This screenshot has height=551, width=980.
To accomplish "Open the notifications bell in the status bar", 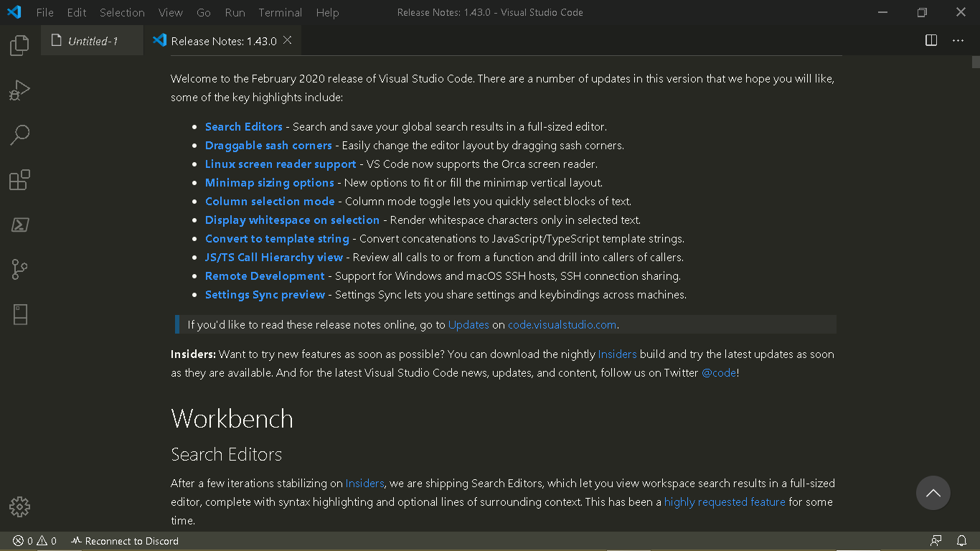I will tap(961, 540).
